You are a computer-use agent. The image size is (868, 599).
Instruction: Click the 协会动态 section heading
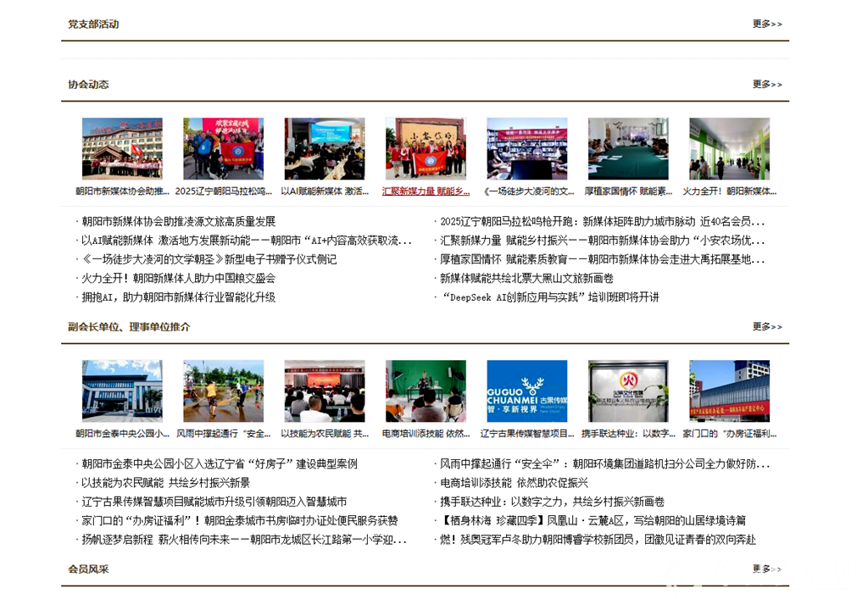coord(88,84)
